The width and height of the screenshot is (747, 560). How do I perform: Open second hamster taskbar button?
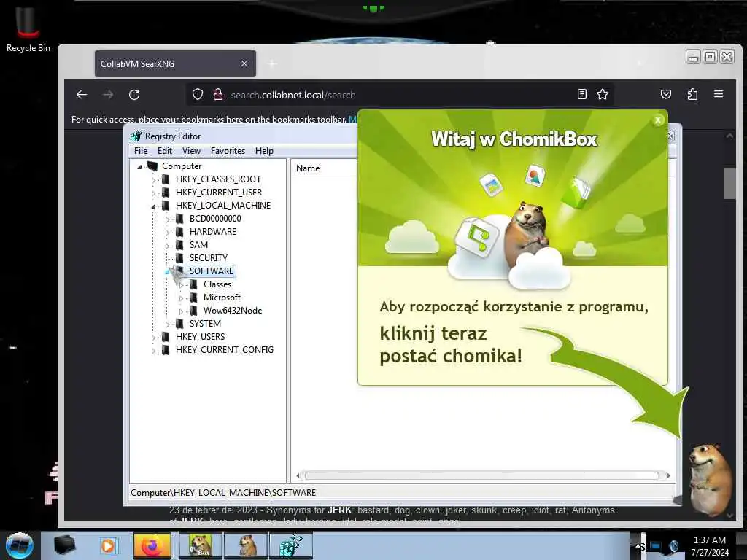(247, 545)
